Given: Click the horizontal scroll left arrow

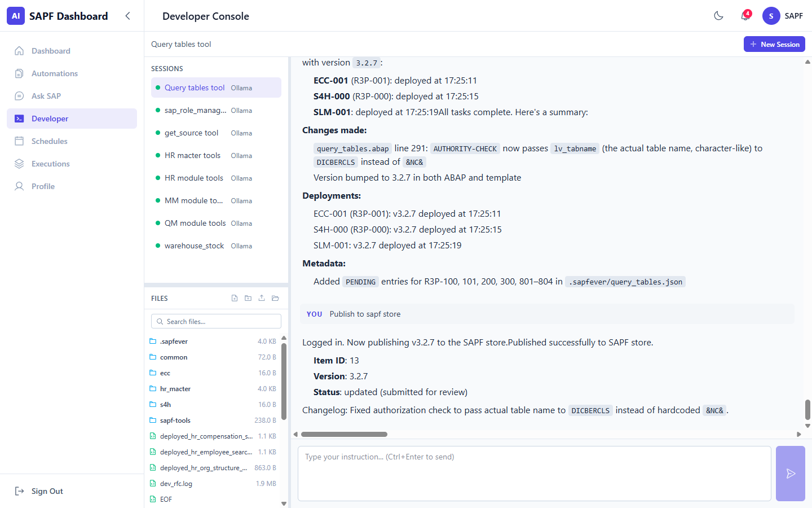Looking at the screenshot, I should click(x=295, y=434).
